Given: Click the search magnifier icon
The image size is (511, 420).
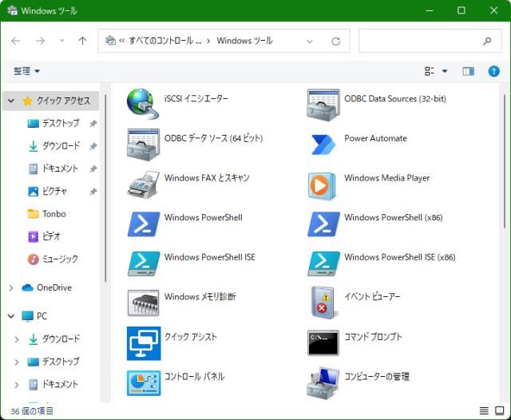Looking at the screenshot, I should (487, 41).
